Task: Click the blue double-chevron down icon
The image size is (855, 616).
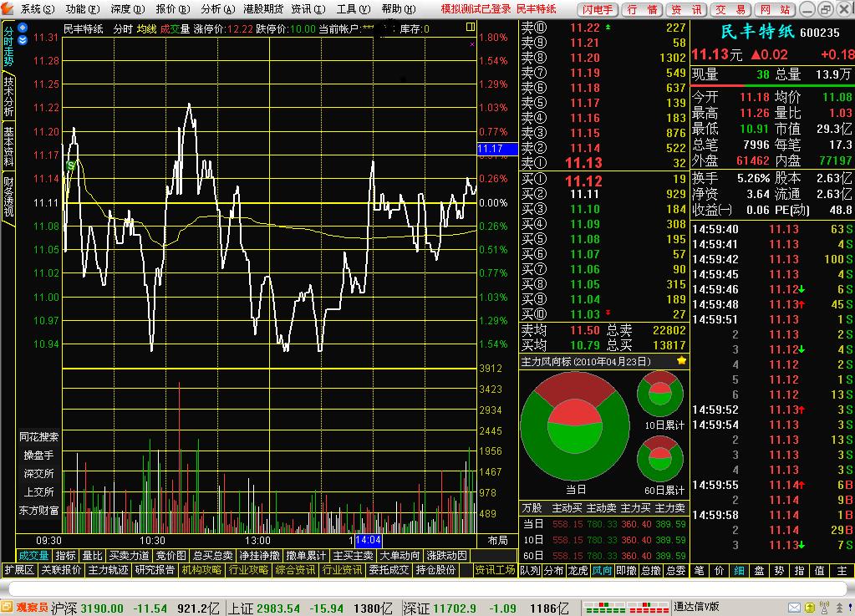Action: coord(23,40)
